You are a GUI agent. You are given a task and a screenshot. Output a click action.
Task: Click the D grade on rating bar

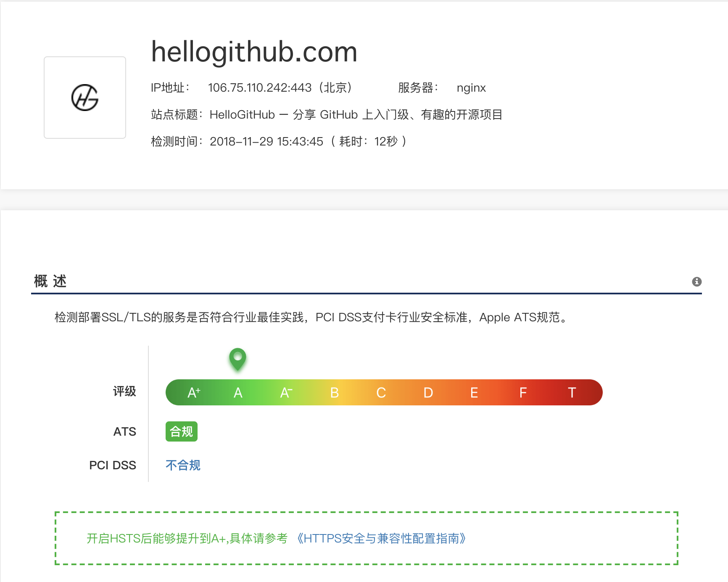pos(428,393)
